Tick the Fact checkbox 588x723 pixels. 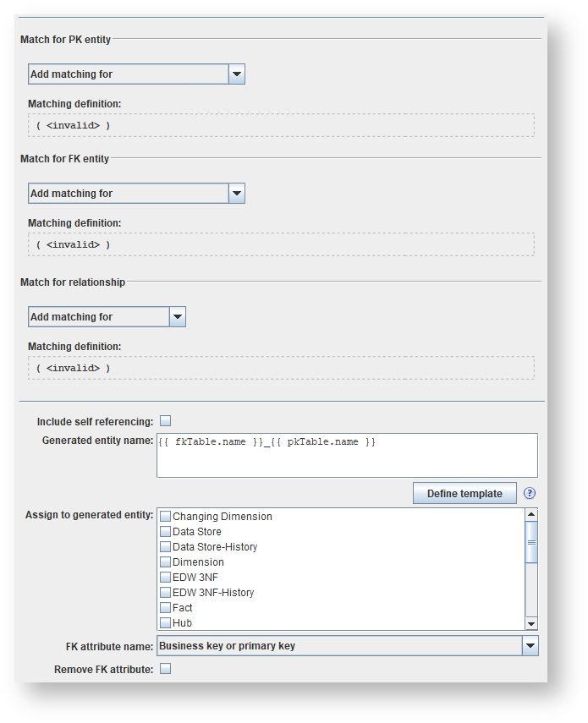tap(166, 608)
